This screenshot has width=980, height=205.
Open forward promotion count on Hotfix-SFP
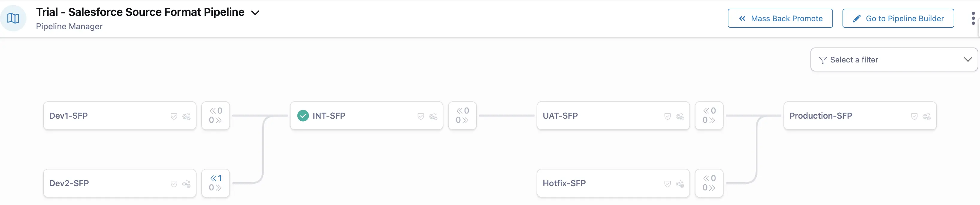(709, 188)
